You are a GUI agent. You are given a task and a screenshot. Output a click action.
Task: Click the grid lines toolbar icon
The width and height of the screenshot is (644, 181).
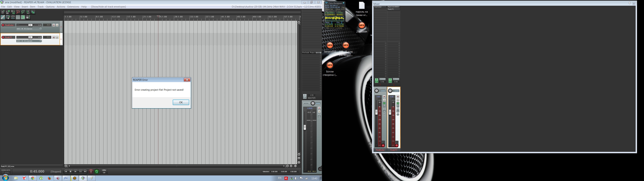point(18,17)
